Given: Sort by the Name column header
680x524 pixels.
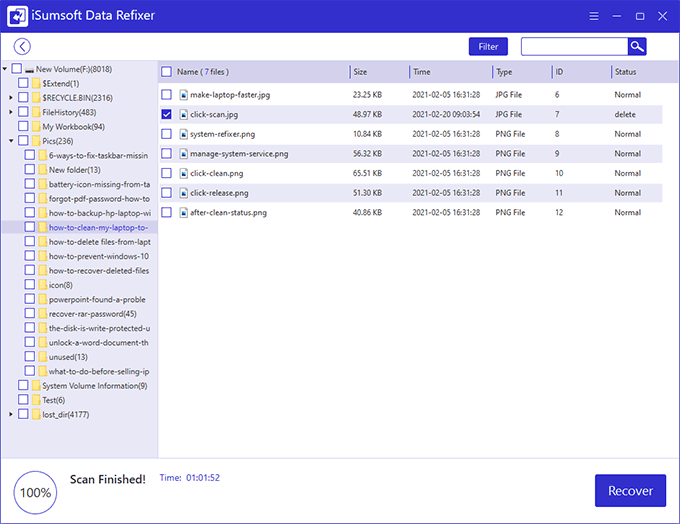Looking at the screenshot, I should (x=203, y=72).
